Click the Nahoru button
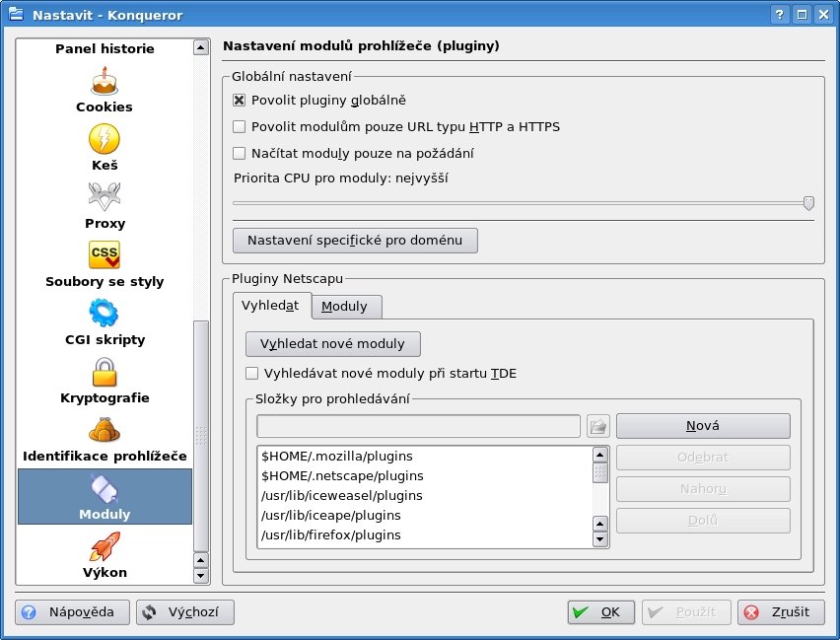 [x=703, y=489]
